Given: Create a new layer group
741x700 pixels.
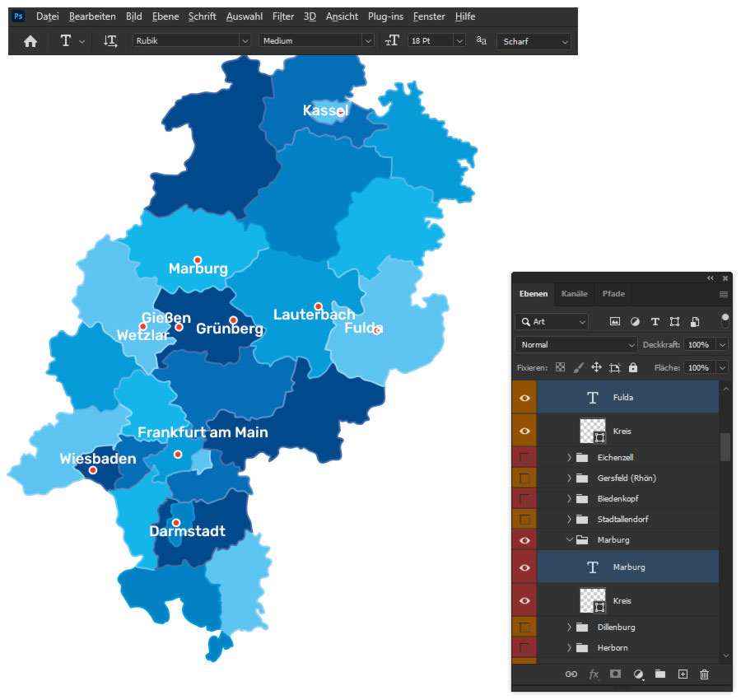Looking at the screenshot, I should tap(660, 674).
